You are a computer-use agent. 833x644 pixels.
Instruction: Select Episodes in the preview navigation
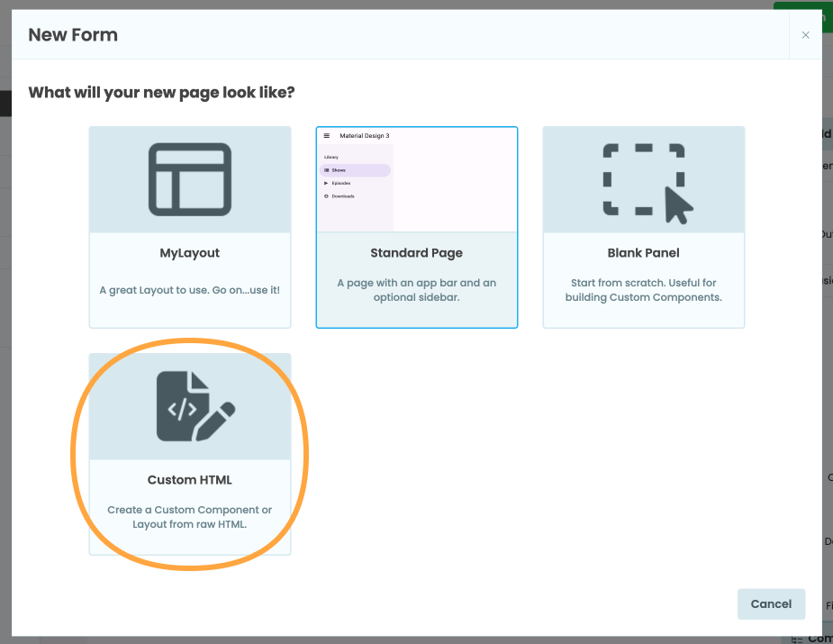(341, 183)
